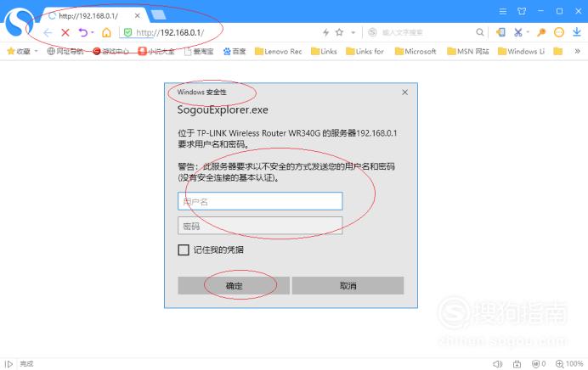Click in the search text box

tap(426, 32)
